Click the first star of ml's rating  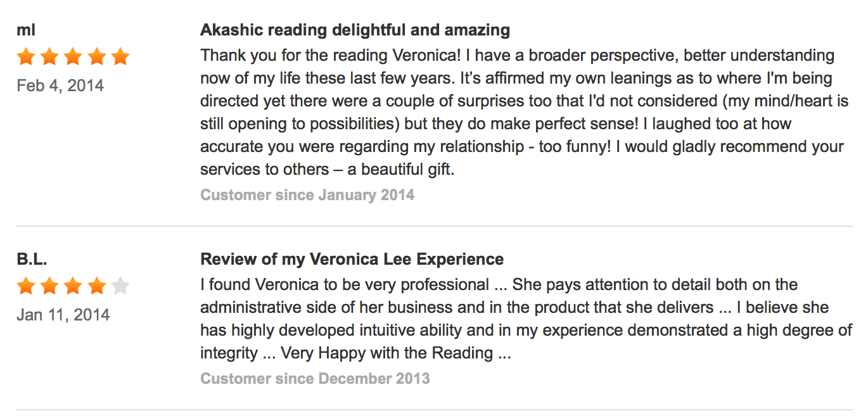[x=26, y=57]
